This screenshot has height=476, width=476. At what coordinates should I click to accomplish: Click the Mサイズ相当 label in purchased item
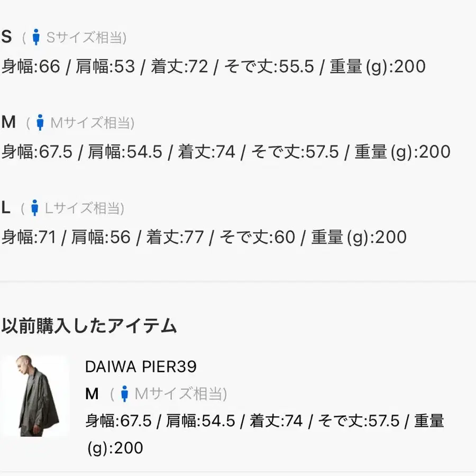(x=180, y=394)
